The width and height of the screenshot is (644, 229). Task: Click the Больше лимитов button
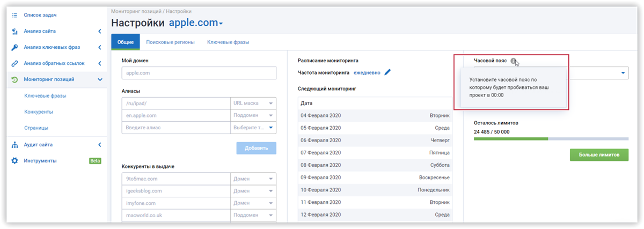coord(599,155)
